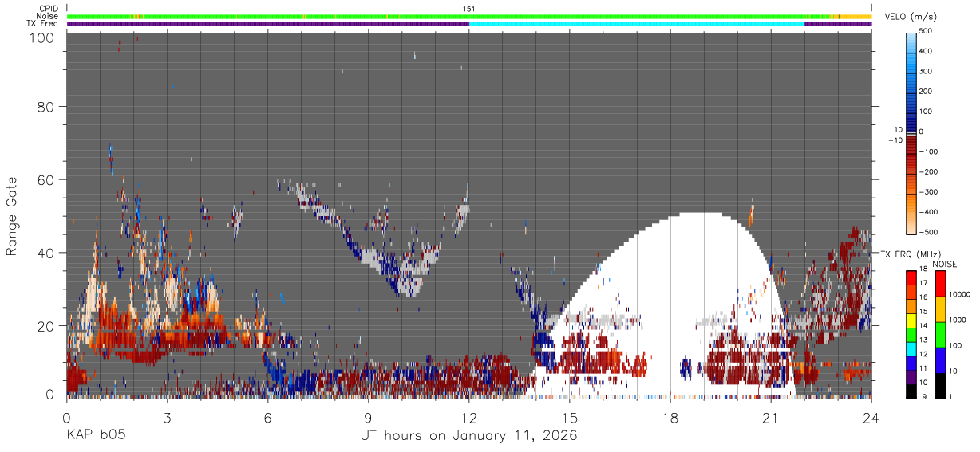The image size is (980, 452).
Task: Click the CPID value '151'
Action: (x=469, y=9)
